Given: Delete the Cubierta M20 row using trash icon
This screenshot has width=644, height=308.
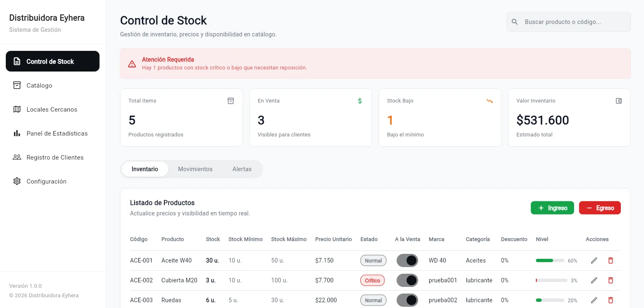Looking at the screenshot, I should click(610, 280).
